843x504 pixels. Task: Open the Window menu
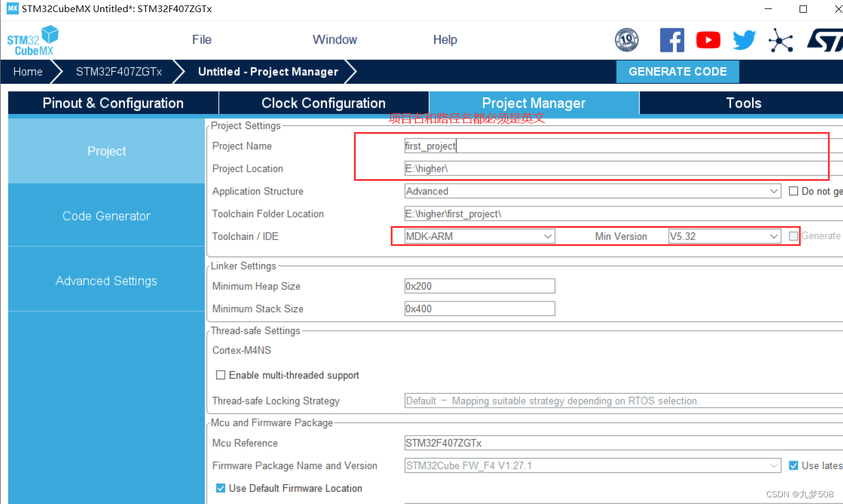coord(335,40)
